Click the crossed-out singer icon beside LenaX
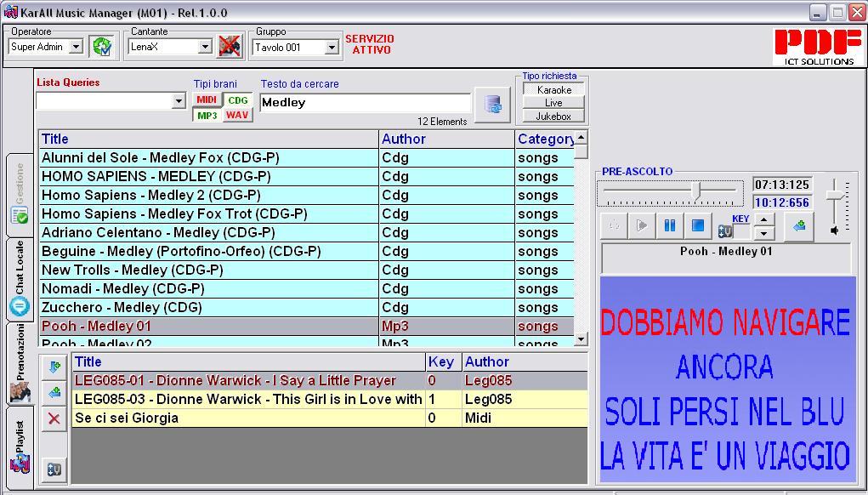This screenshot has height=495, width=868. coord(230,47)
